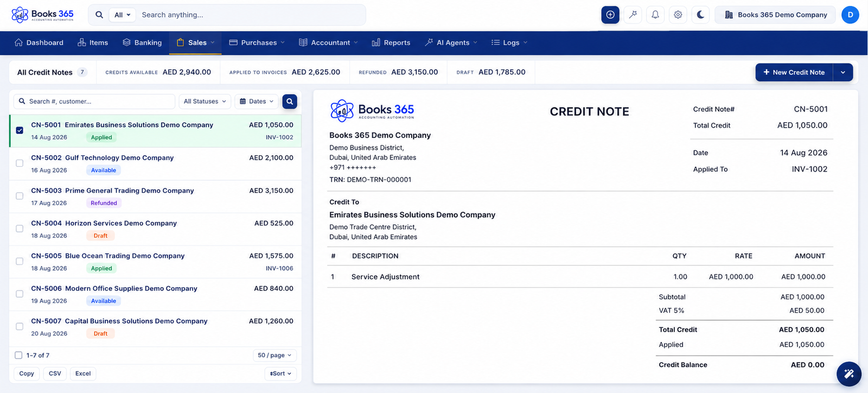The image size is (868, 393).
Task: Click the calendar icon in Dates filter
Action: tap(243, 102)
